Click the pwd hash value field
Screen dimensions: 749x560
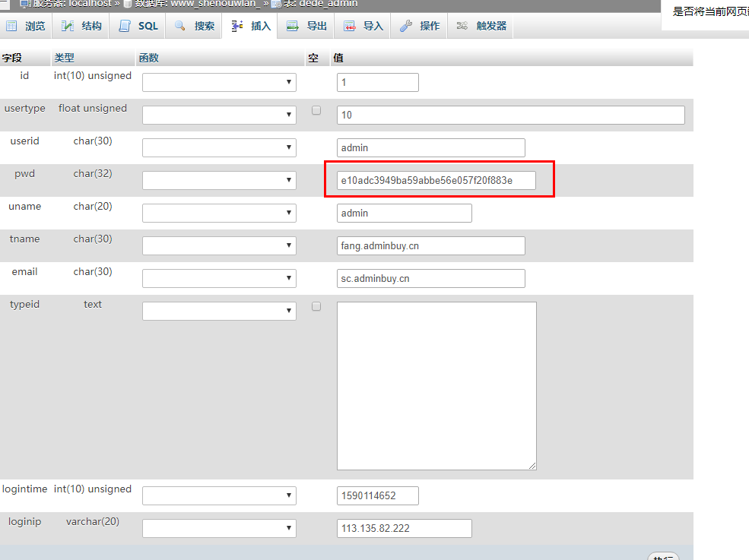pyautogui.click(x=436, y=180)
